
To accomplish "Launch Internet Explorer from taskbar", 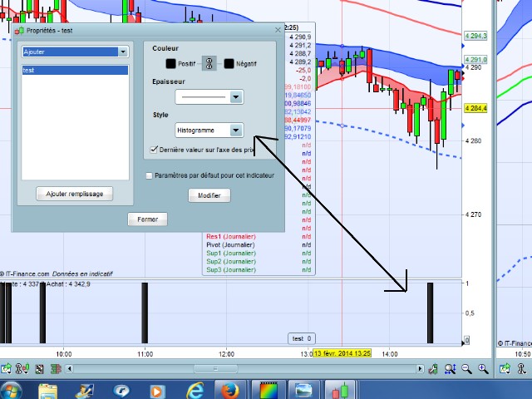I will pos(195,391).
